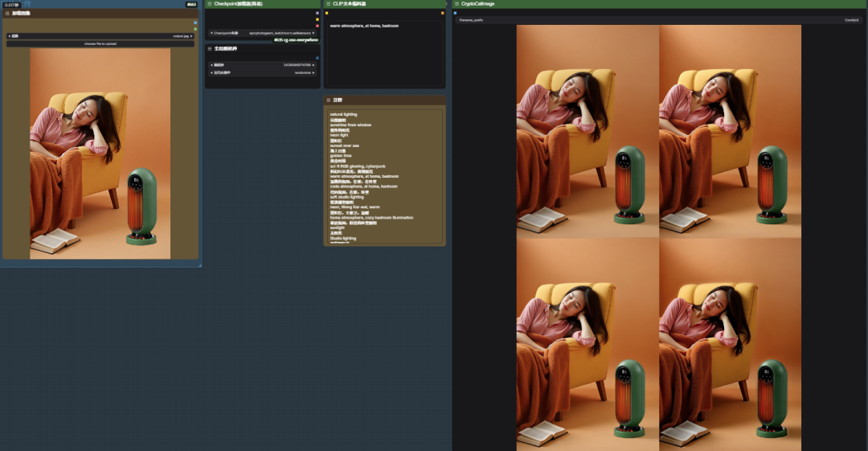The image size is (868, 451).
Task: Click 'golden time' line in the note
Action: 341,156
